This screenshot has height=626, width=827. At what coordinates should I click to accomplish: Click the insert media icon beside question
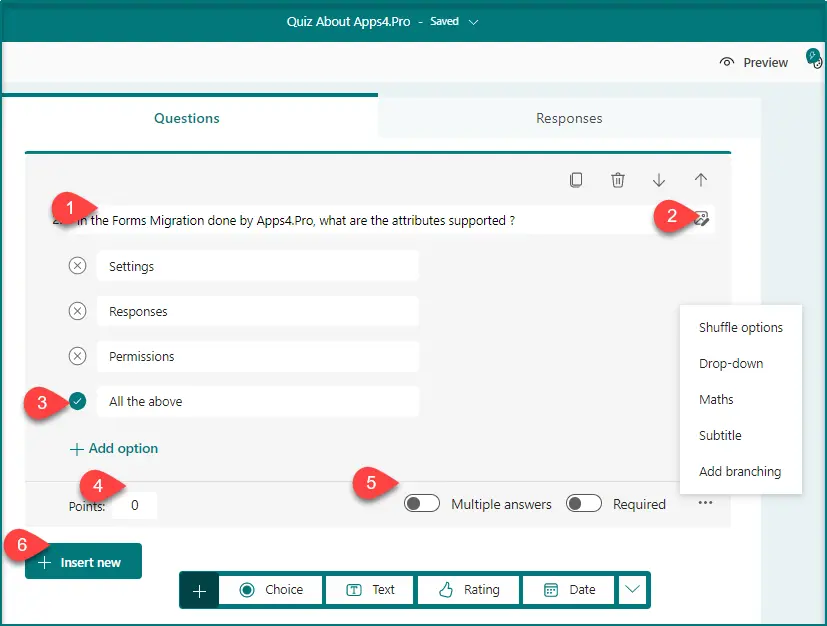(701, 220)
